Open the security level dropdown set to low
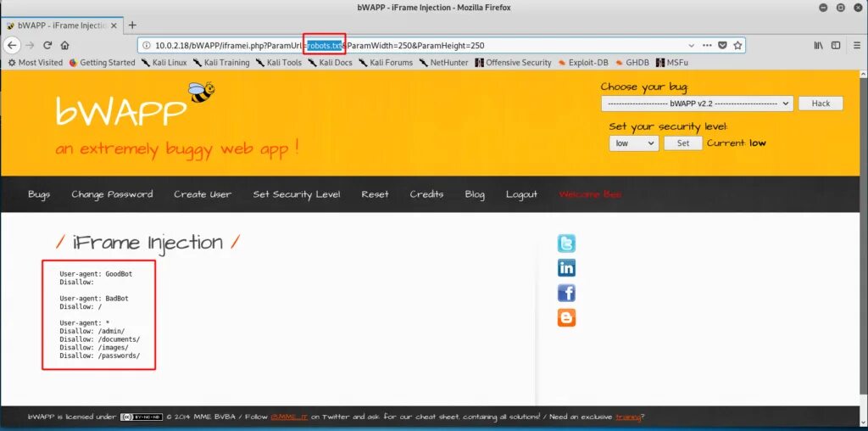 [634, 143]
